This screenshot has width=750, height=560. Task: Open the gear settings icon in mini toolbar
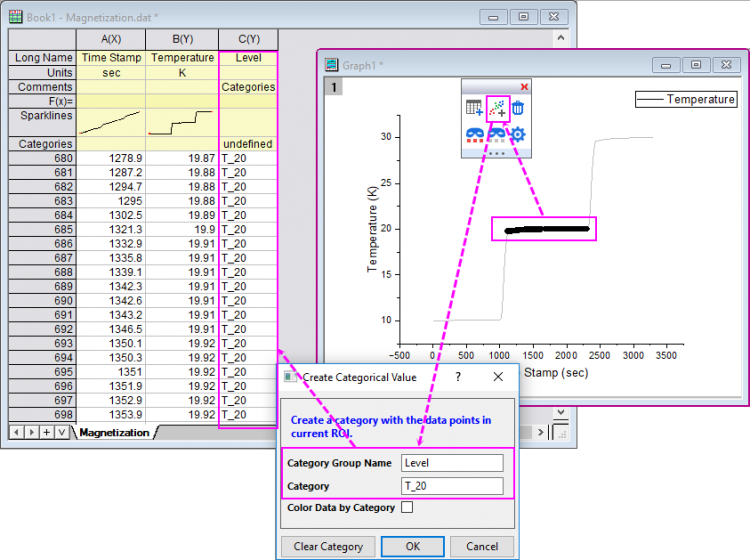[x=518, y=134]
